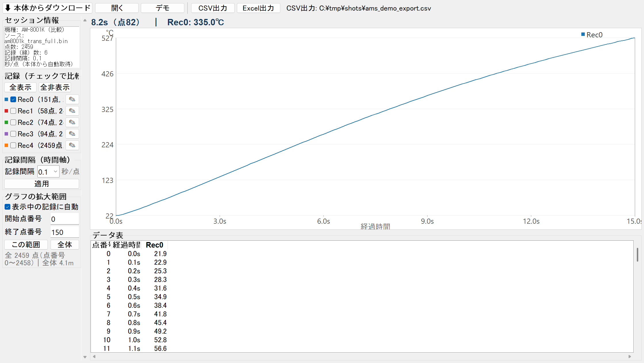Click the data table vertical scrollbar thumb
The image size is (644, 363).
[x=637, y=255]
